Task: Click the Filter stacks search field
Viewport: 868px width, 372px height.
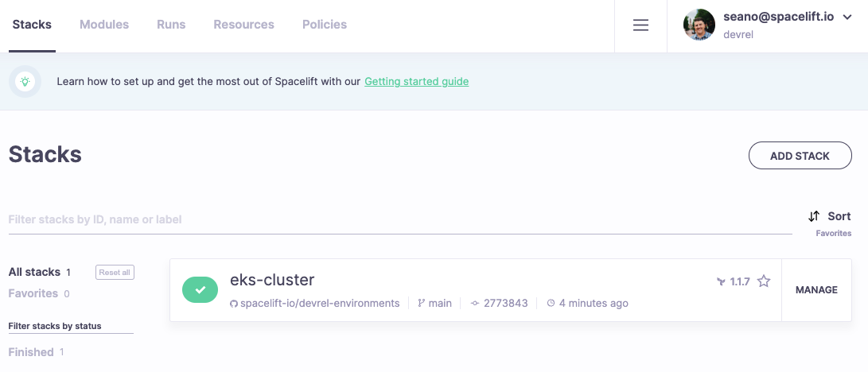Action: point(398,219)
